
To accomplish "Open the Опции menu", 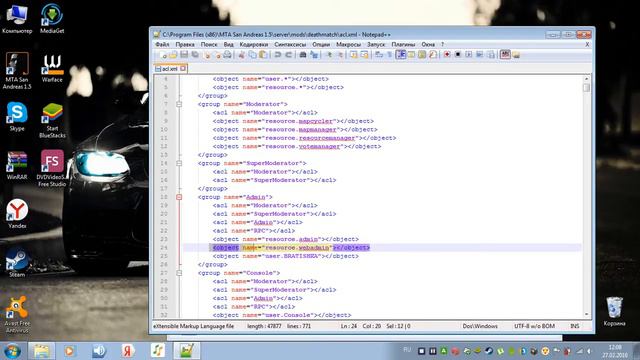I will (321, 44).
